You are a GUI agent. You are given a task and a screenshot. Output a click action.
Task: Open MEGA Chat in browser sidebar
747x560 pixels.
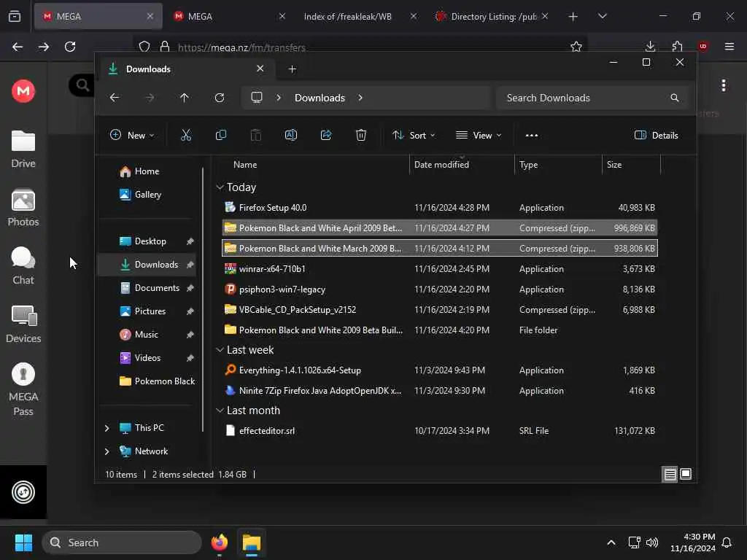[x=23, y=265]
